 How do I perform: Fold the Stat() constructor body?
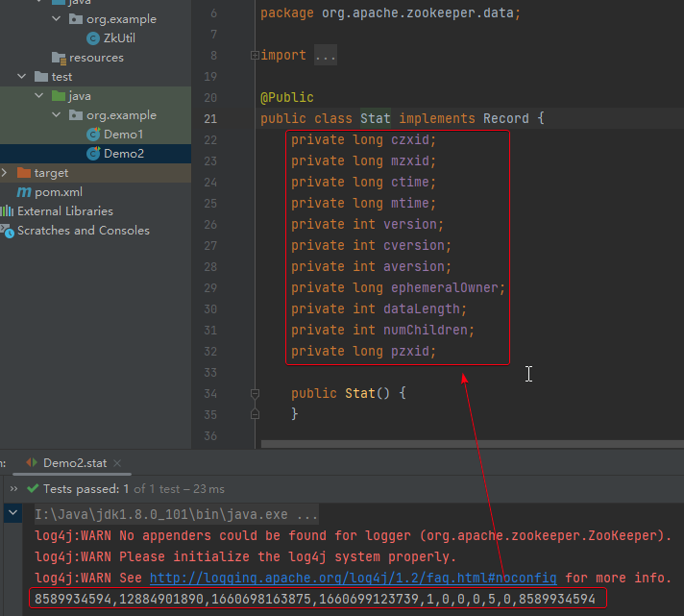(x=256, y=394)
